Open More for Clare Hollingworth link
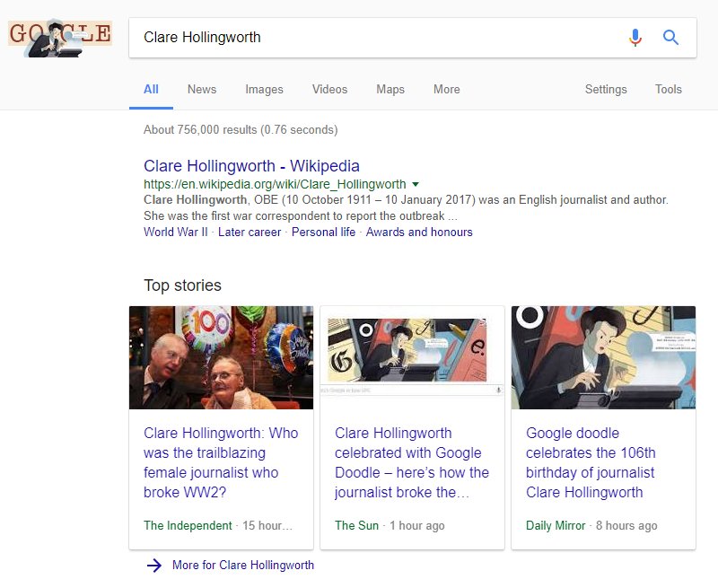This screenshot has height=588, width=718. point(243,566)
